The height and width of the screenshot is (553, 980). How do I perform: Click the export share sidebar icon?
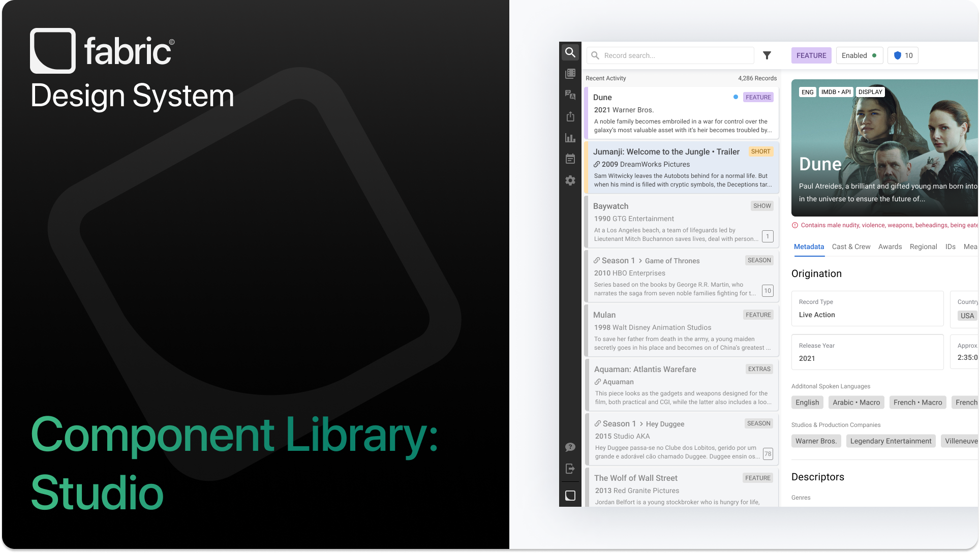(570, 116)
